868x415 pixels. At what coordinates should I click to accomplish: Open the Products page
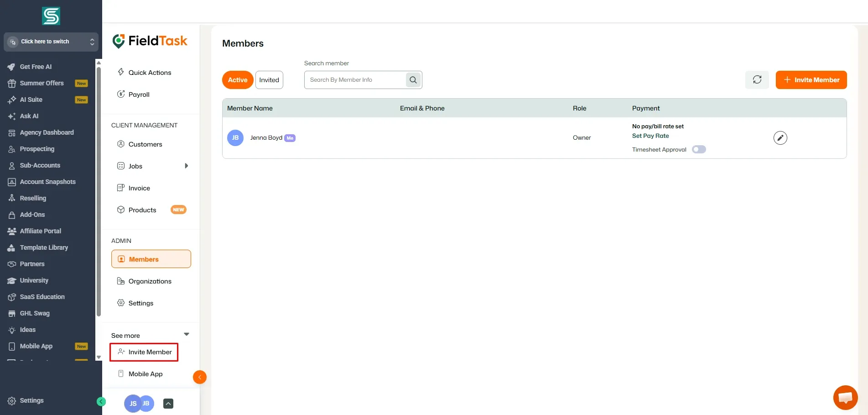coord(142,210)
